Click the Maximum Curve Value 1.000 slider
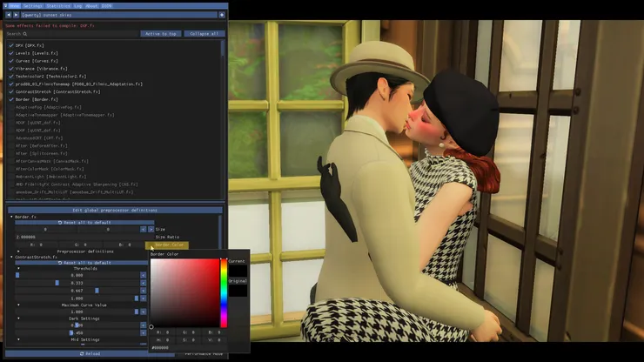644x362 pixels. (77, 312)
